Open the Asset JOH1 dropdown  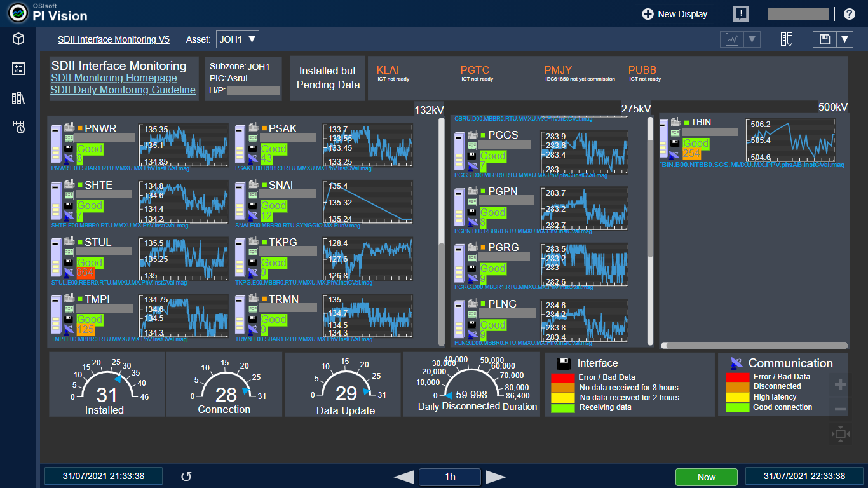[x=238, y=39]
